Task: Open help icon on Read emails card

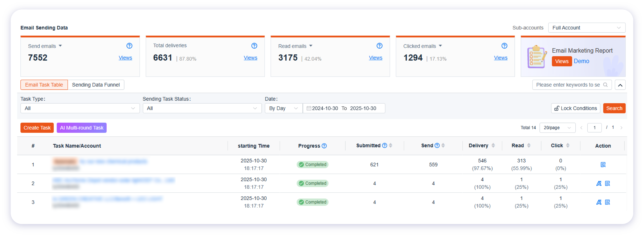Action: tap(379, 46)
